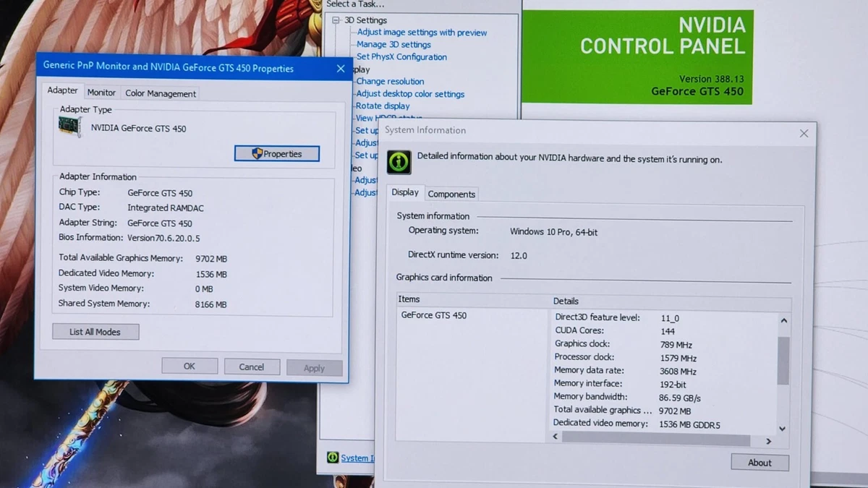Open Rotate display in task tree
The width and height of the screenshot is (868, 488).
click(x=383, y=106)
